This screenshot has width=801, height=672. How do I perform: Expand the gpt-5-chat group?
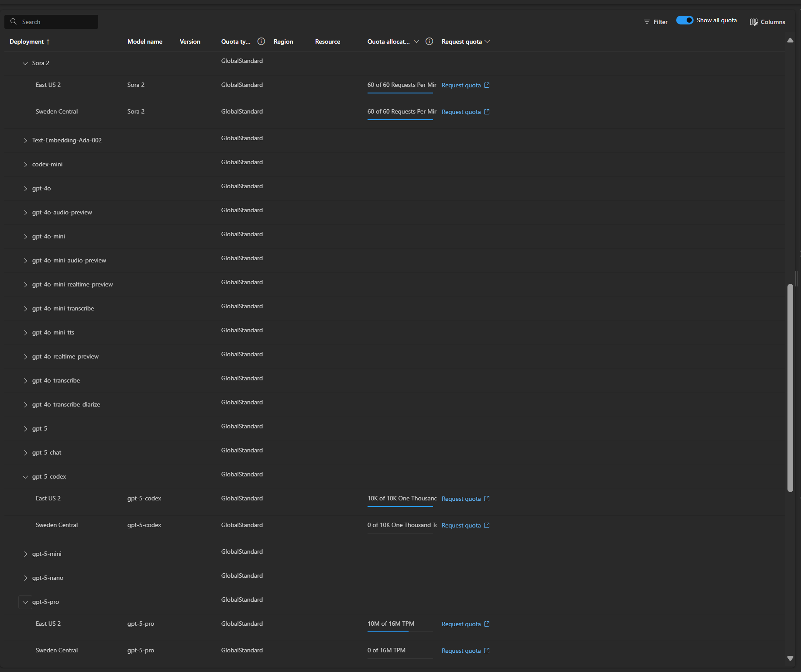tap(25, 453)
